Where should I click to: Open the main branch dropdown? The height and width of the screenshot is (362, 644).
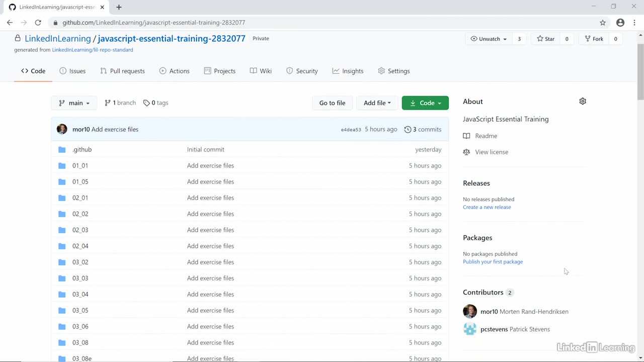point(74,103)
